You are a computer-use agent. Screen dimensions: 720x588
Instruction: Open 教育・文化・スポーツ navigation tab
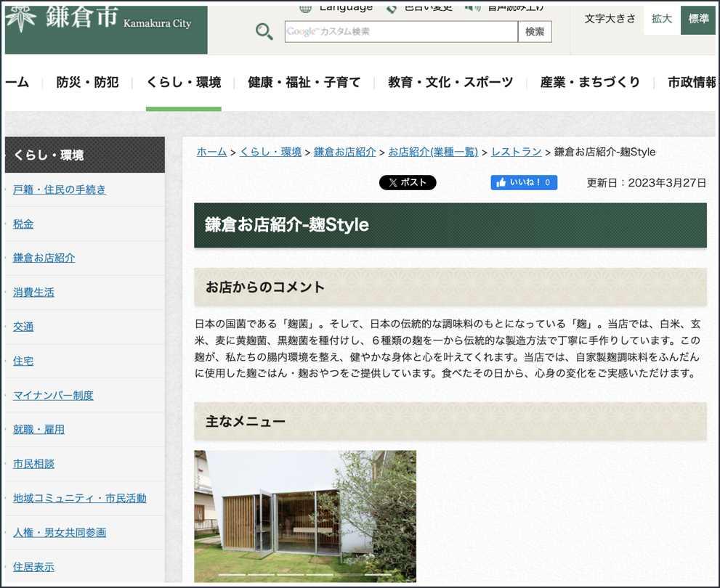[450, 82]
